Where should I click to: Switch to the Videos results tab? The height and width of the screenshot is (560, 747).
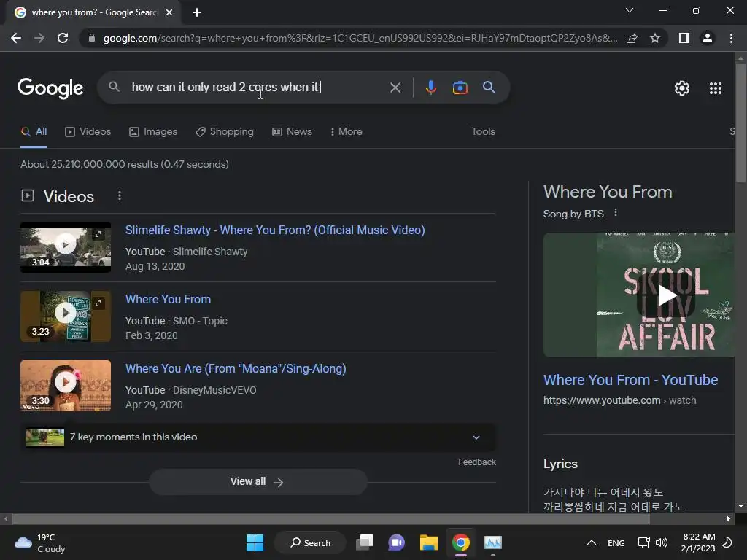pyautogui.click(x=88, y=132)
